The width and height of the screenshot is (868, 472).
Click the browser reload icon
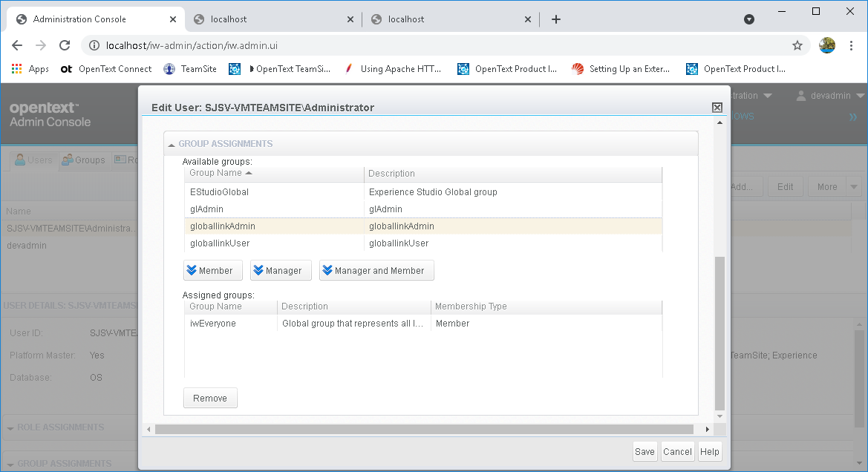click(65, 45)
